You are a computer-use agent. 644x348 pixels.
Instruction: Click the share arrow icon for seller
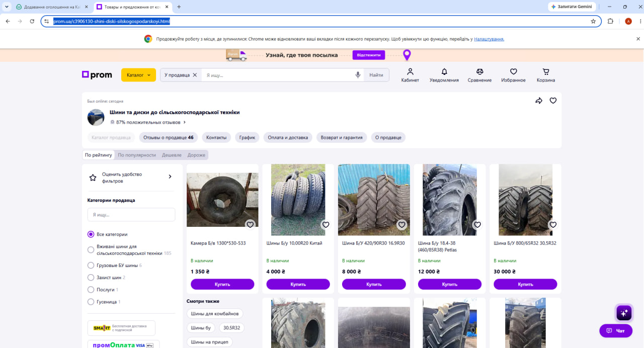539,101
